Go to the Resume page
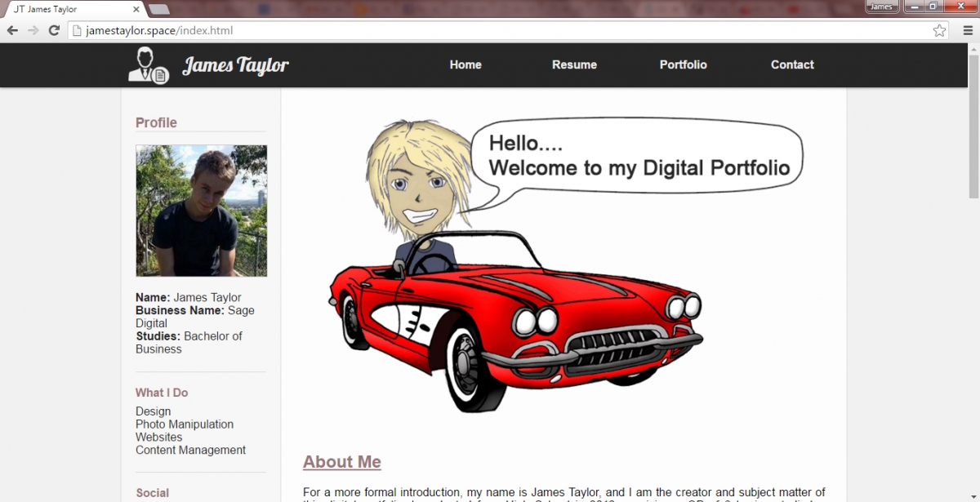This screenshot has height=502, width=980. [574, 64]
